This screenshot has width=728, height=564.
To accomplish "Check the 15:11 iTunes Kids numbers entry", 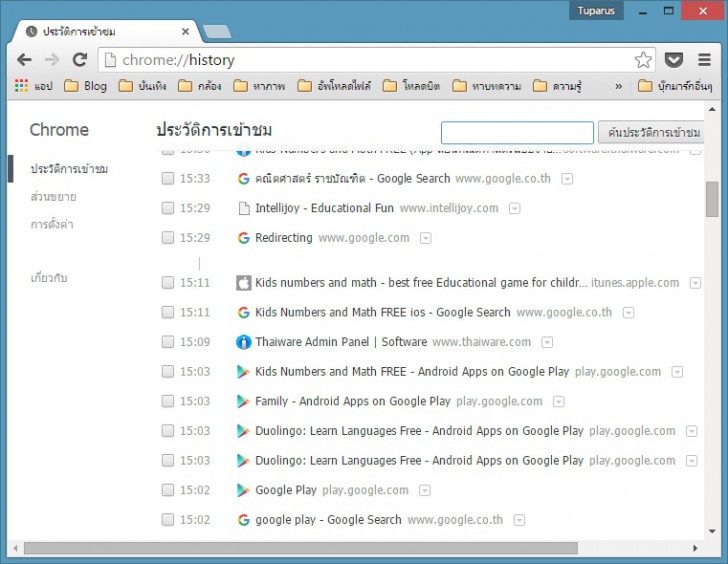I will coord(168,283).
